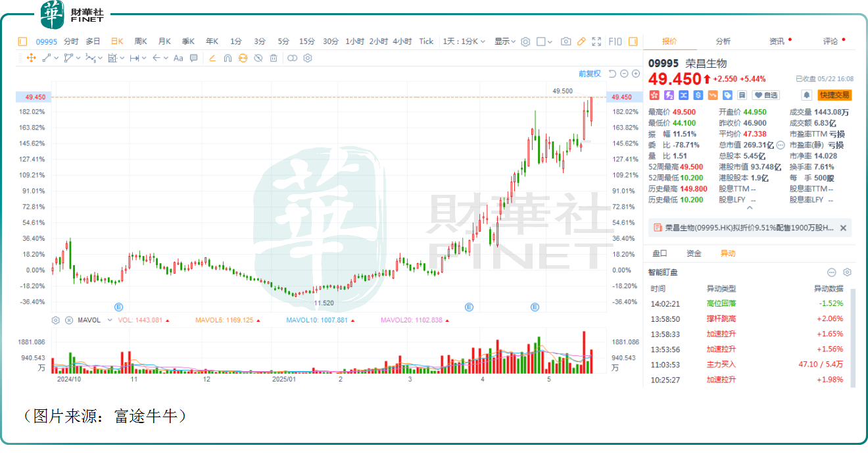
Task: Open the purple lightning trade icon
Action: [x=669, y=95]
